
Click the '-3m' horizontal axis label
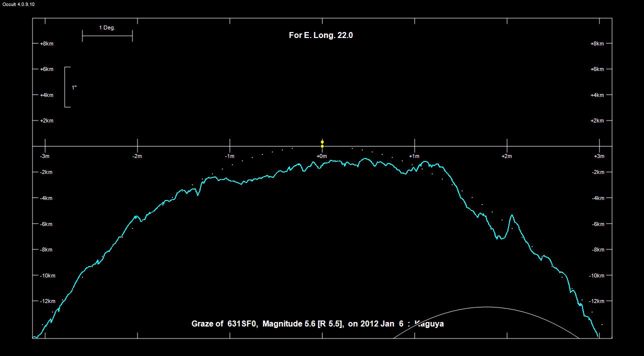coord(44,156)
